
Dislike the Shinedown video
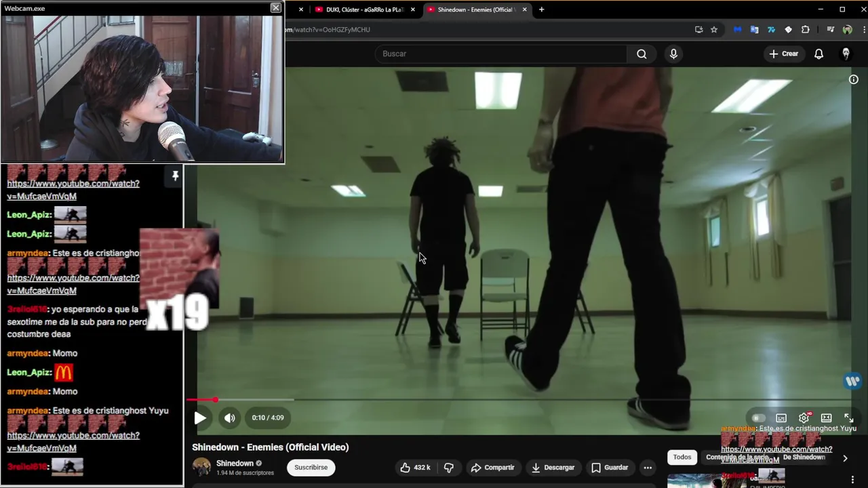pos(448,468)
